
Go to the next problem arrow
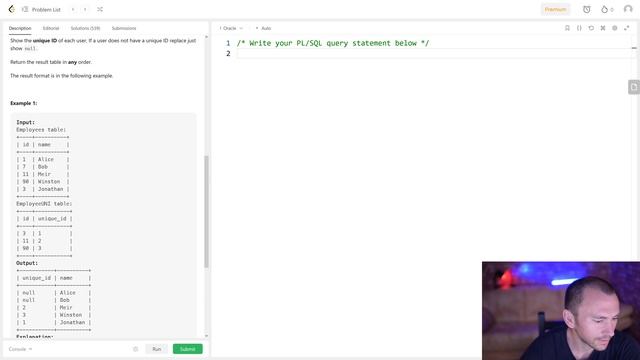[85, 9]
